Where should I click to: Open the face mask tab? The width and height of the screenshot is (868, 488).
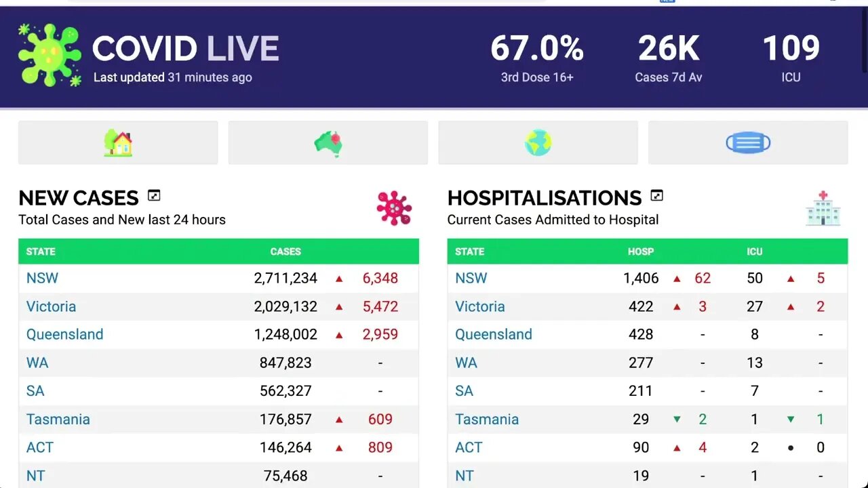[748, 143]
